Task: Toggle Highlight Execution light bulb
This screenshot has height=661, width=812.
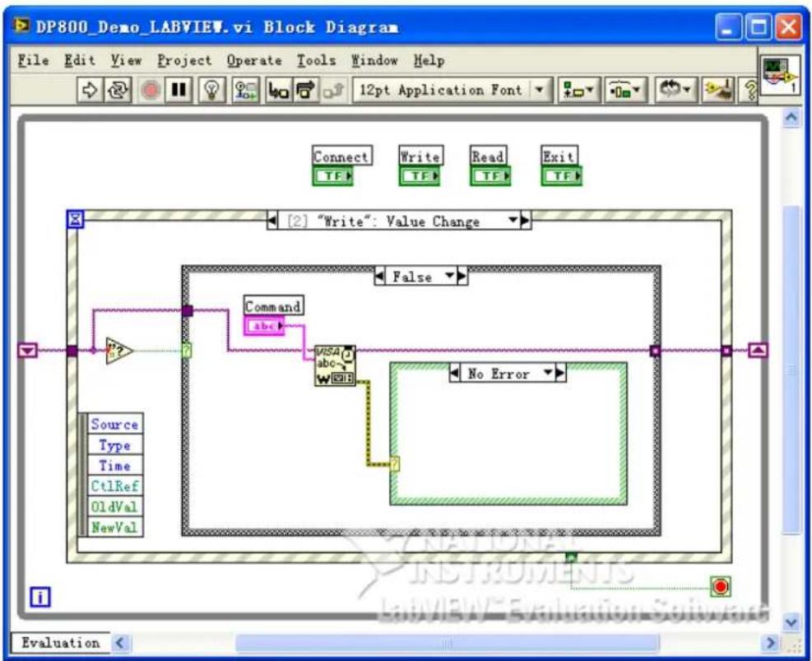Action: pos(211,91)
